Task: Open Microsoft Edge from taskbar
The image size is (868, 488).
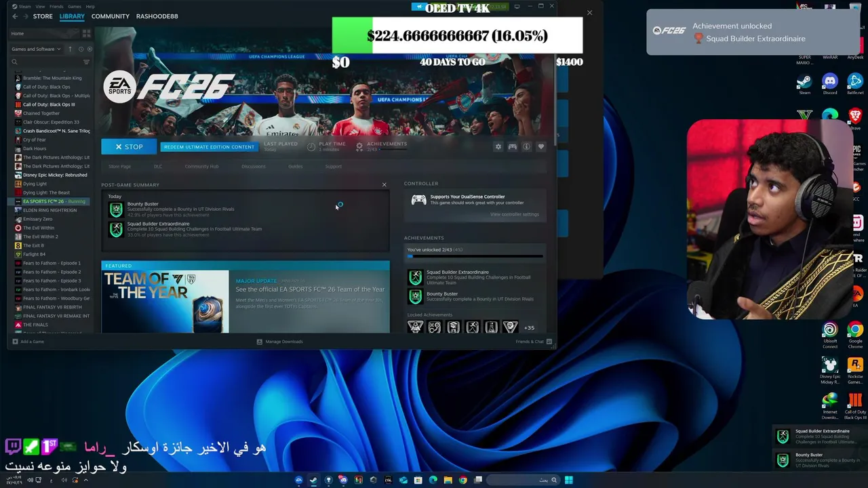Action: click(433, 480)
